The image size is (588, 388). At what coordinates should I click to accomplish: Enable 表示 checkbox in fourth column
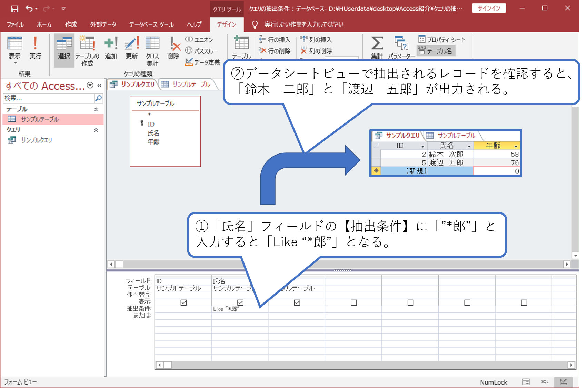point(353,302)
